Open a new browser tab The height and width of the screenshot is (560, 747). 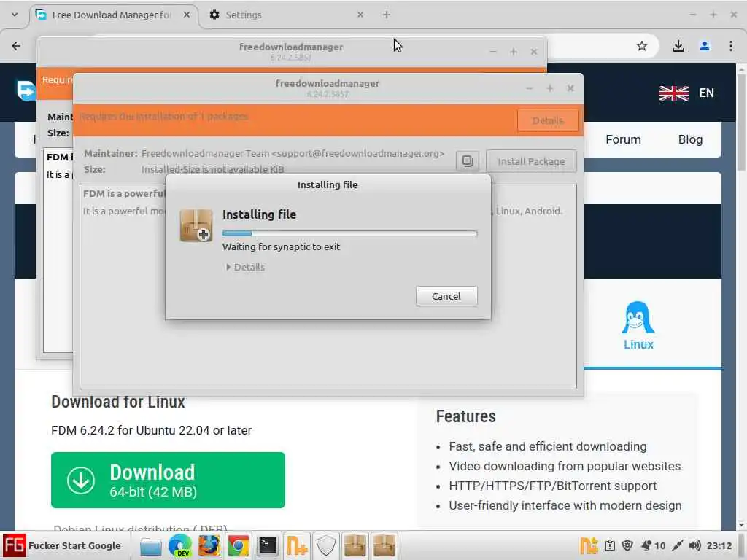tap(387, 15)
